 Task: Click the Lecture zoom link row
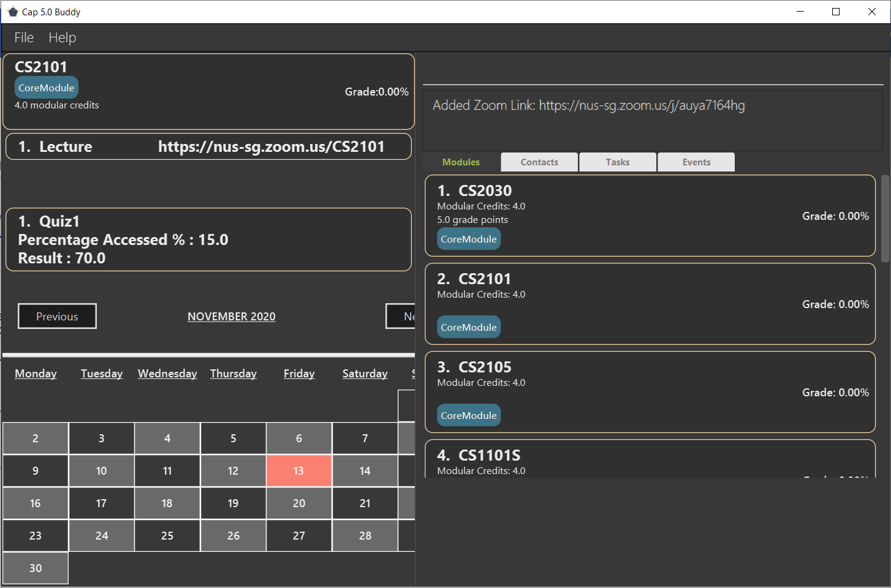point(208,146)
